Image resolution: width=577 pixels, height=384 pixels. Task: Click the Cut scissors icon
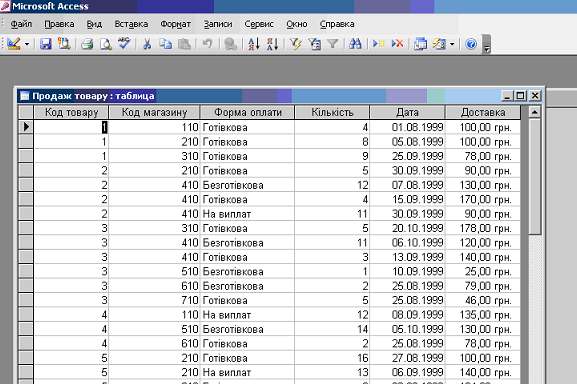click(x=147, y=44)
